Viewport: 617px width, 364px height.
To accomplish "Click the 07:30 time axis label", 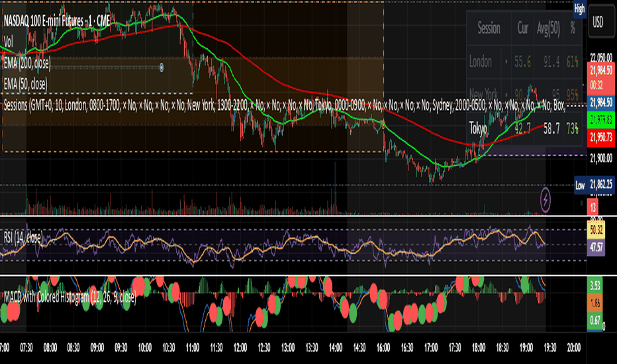I will click(26, 347).
